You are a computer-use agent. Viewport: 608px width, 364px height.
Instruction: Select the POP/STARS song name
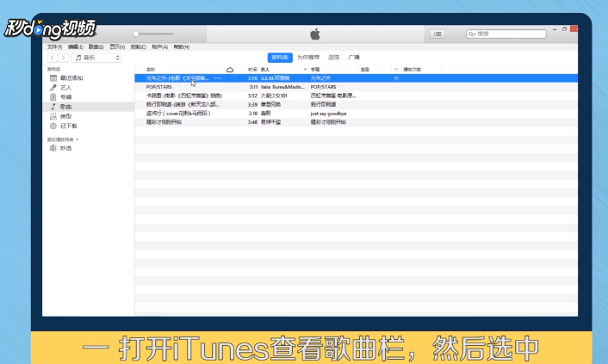point(159,87)
